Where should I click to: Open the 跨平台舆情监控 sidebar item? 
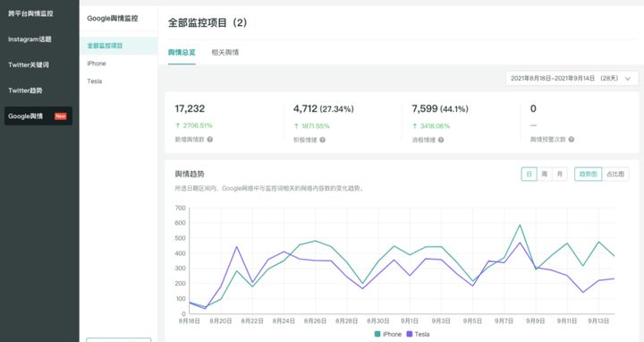pyautogui.click(x=30, y=13)
